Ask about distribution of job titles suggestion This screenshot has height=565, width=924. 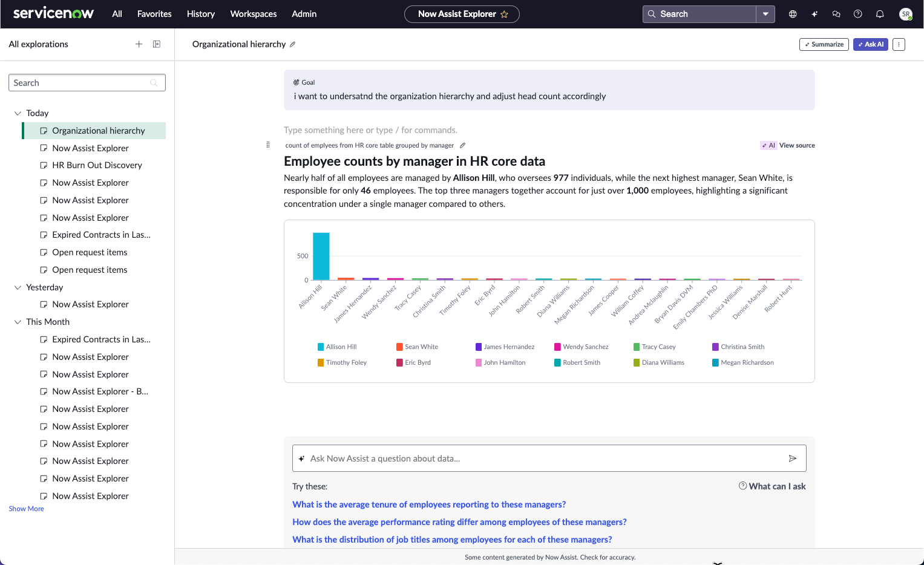[452, 540]
